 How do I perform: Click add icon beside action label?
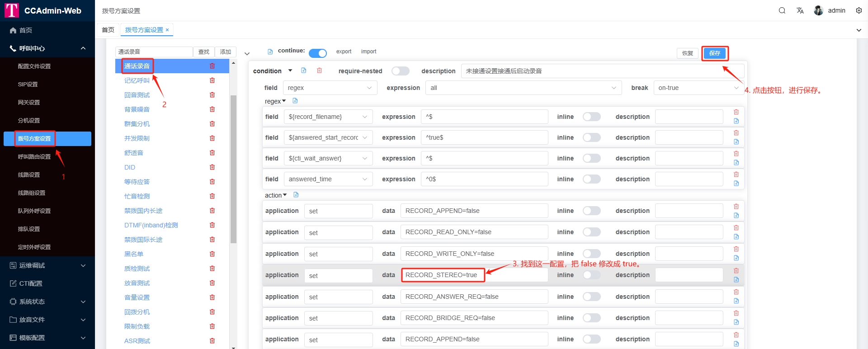[296, 195]
